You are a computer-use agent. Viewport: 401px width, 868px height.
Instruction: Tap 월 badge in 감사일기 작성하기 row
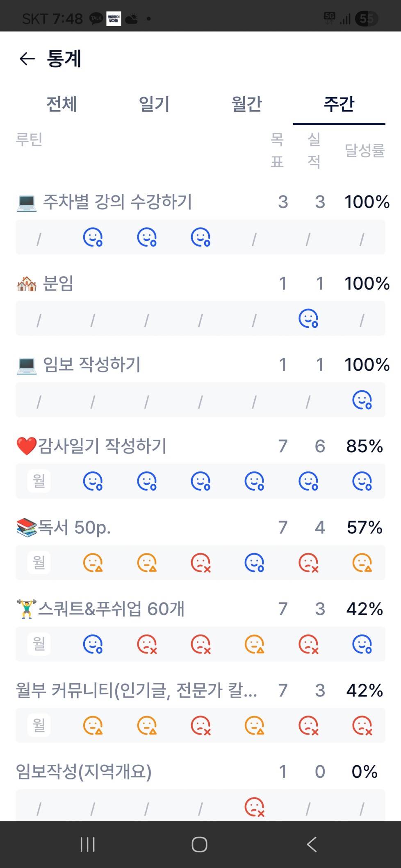pyautogui.click(x=39, y=481)
